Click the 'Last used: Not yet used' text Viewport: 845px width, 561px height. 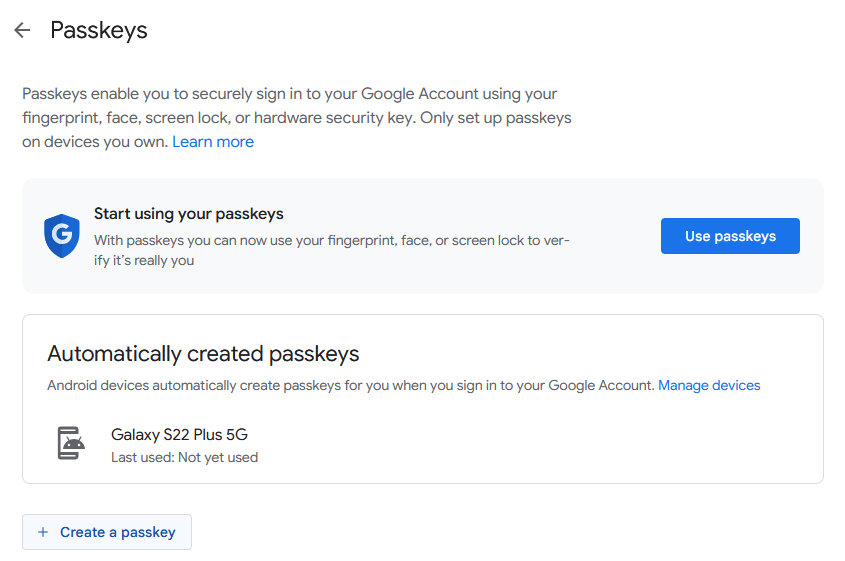point(184,458)
